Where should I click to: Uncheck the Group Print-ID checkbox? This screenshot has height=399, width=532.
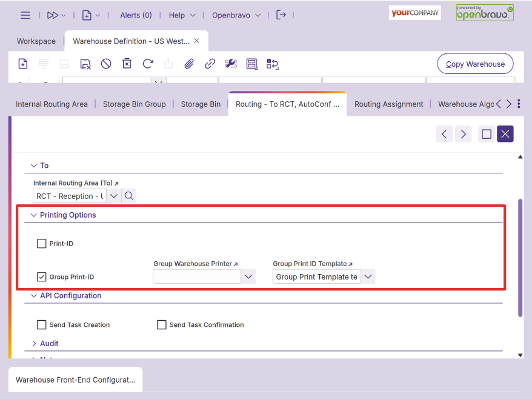click(42, 277)
